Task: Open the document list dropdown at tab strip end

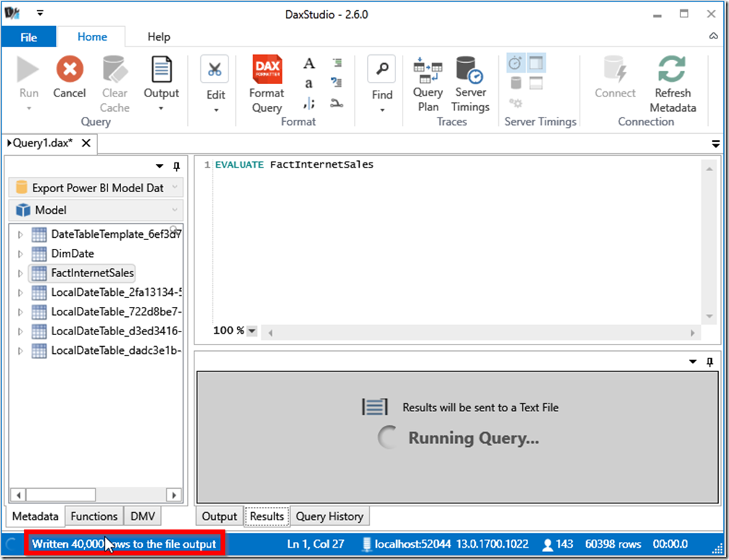Action: click(x=716, y=144)
